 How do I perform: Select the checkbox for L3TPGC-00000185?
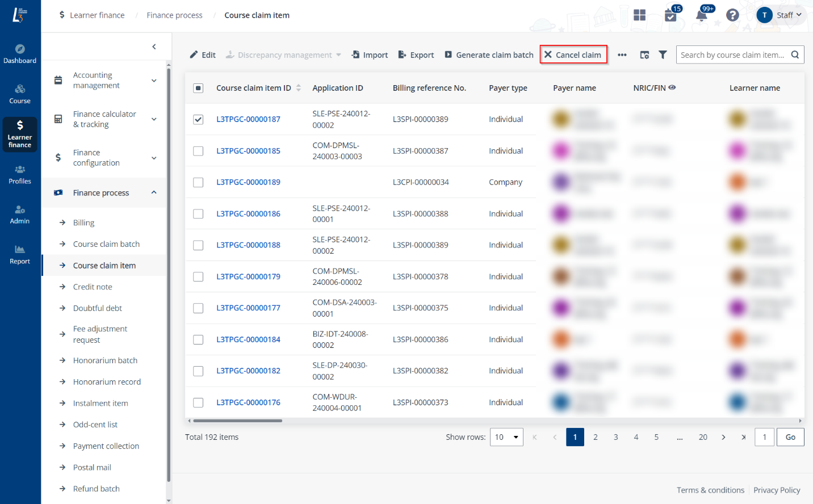coord(198,151)
